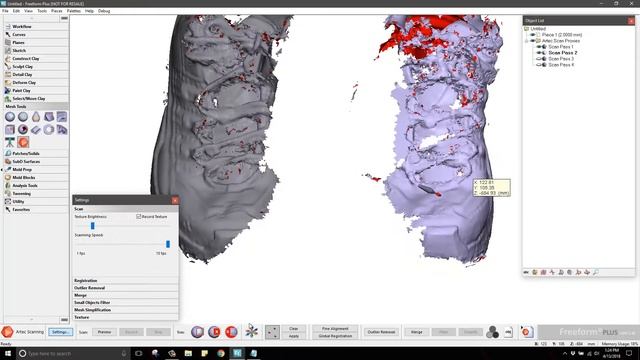The width and height of the screenshot is (640, 360).
Task: Click the Preview scan button
Action: pos(104,332)
